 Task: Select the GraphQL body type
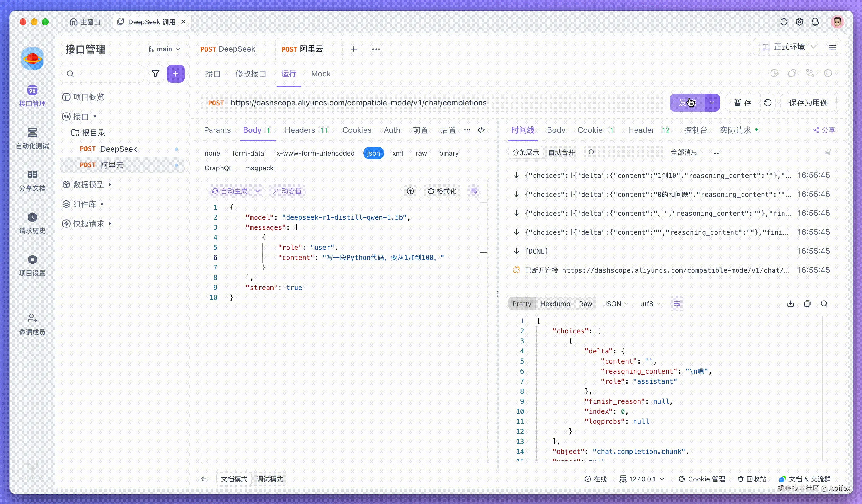tap(219, 168)
